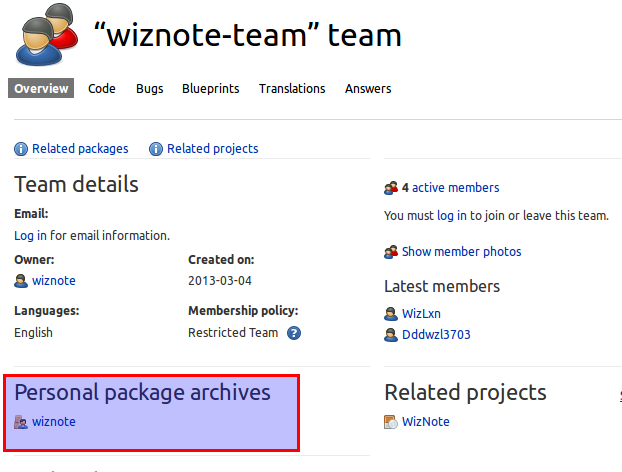Viewport: 622px width, 472px height.
Task: Click the WizNote project icon
Action: [x=391, y=422]
